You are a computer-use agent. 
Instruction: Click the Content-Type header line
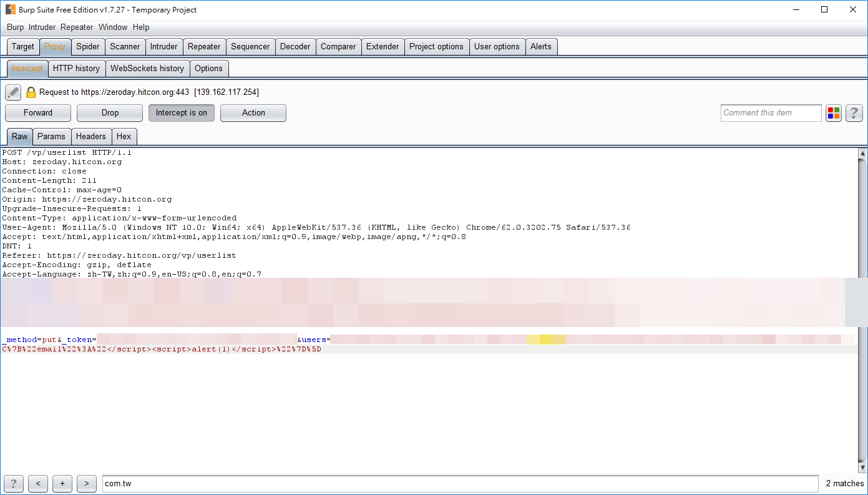click(x=119, y=218)
